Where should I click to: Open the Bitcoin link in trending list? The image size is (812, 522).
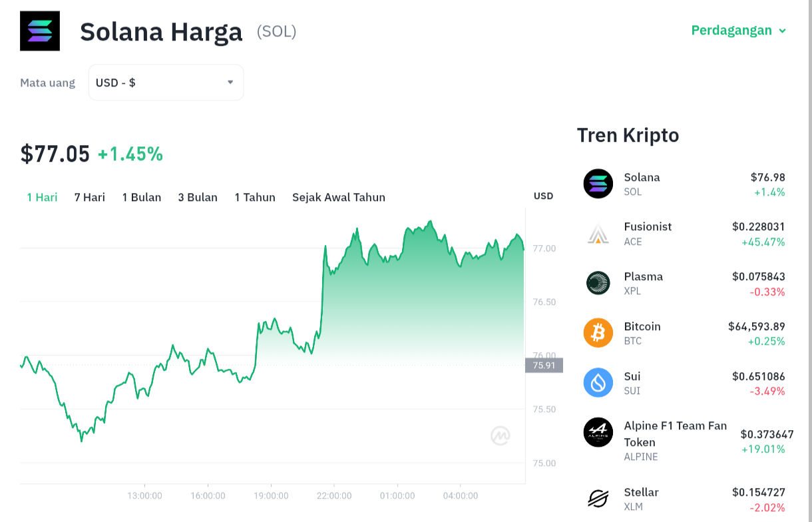(x=642, y=326)
